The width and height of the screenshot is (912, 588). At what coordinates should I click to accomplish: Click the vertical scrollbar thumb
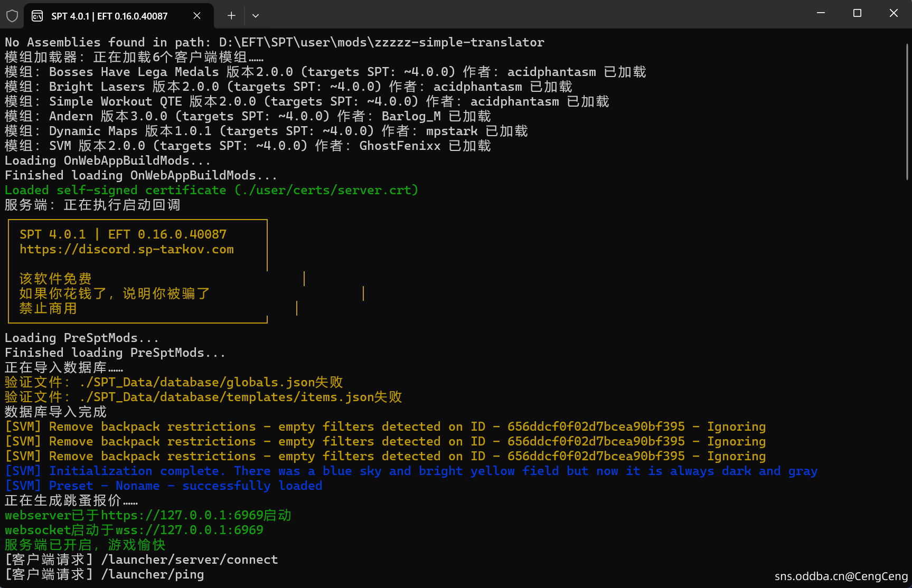pyautogui.click(x=907, y=111)
